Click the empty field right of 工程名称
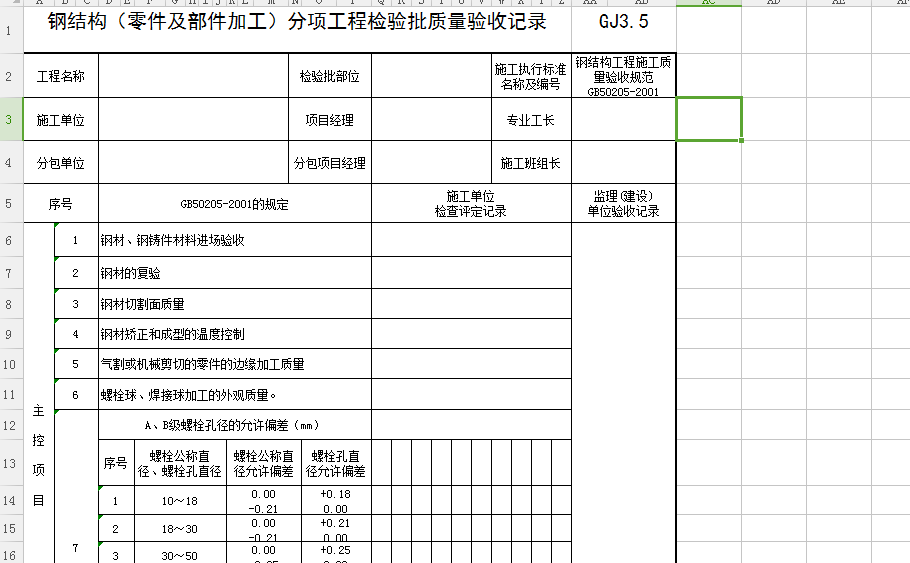910x563 pixels. [x=192, y=76]
